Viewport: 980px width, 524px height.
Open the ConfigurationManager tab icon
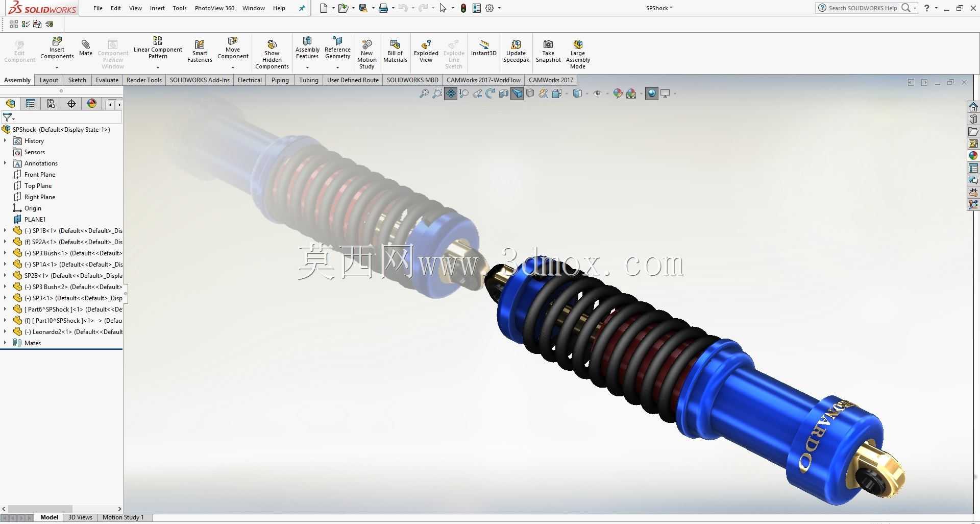[51, 104]
